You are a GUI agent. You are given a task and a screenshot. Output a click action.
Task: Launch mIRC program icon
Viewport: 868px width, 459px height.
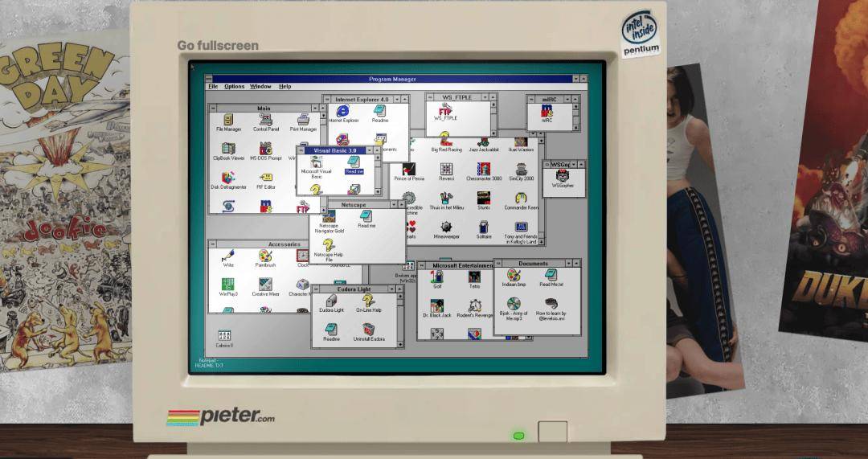click(547, 113)
